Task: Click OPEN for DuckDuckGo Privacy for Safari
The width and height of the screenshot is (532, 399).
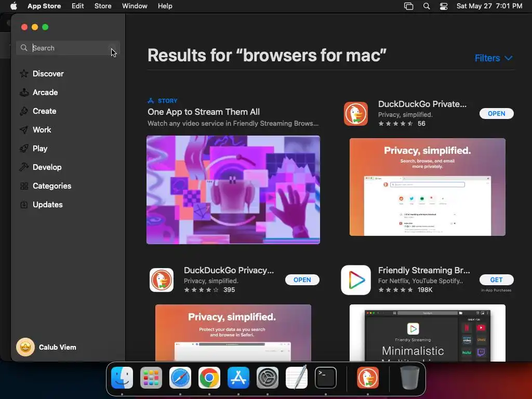Action: (x=302, y=280)
